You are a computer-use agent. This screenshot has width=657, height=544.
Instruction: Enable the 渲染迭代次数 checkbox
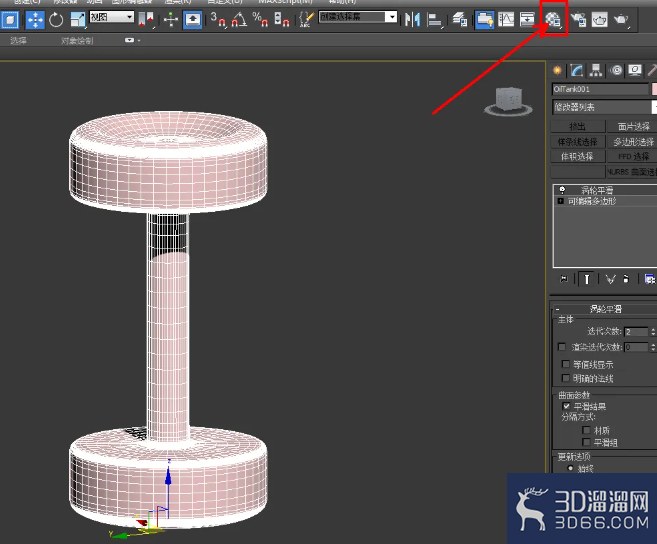pos(562,347)
